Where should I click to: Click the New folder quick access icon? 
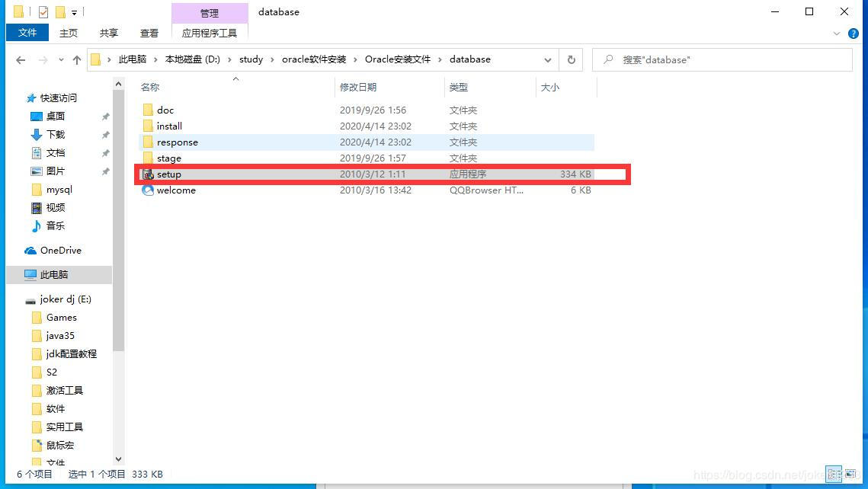pyautogui.click(x=59, y=11)
